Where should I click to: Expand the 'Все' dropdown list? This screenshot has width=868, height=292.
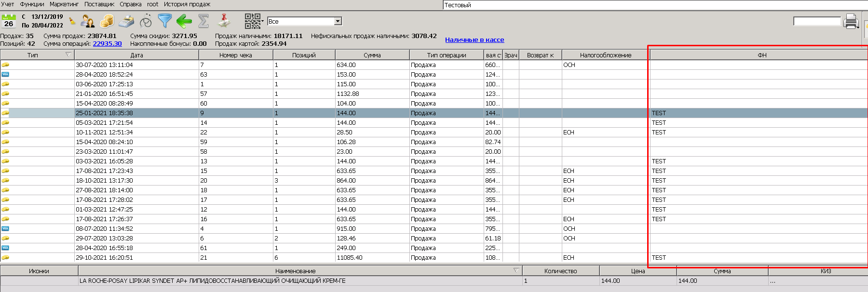pos(338,21)
